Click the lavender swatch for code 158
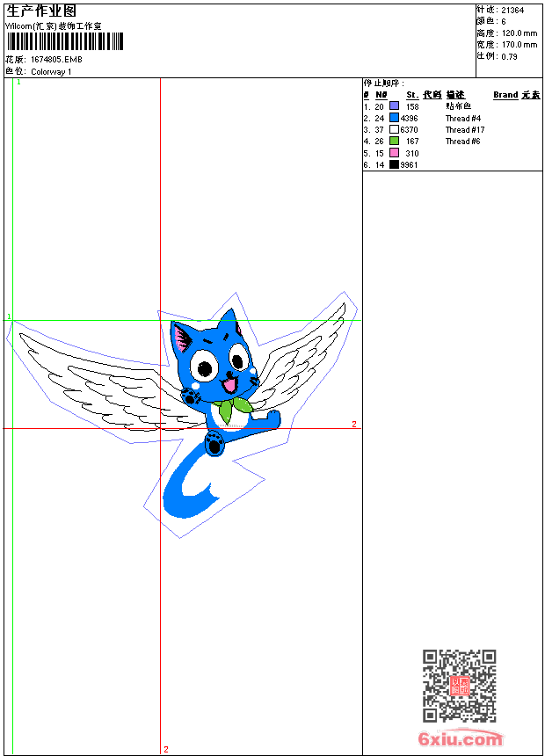The height and width of the screenshot is (756, 545). 394,106
